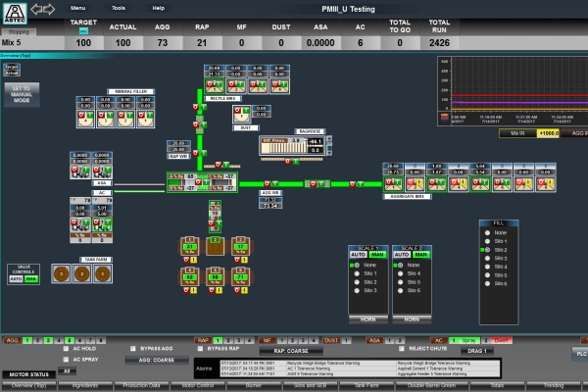Click active AC pump 1 icon
Screen dimensions: 588x392
102,225
